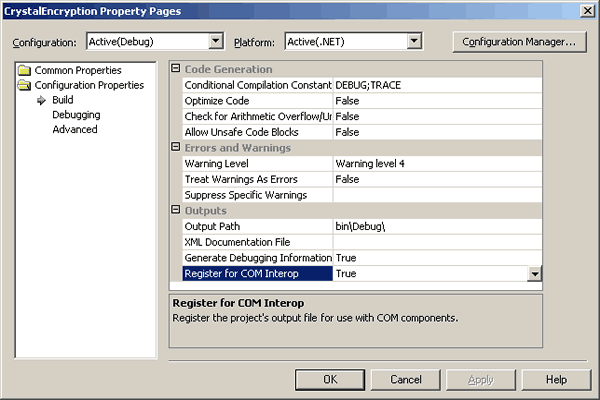Click False value of Treat Warnings As Errors
The width and height of the screenshot is (600, 400).
[x=437, y=179]
